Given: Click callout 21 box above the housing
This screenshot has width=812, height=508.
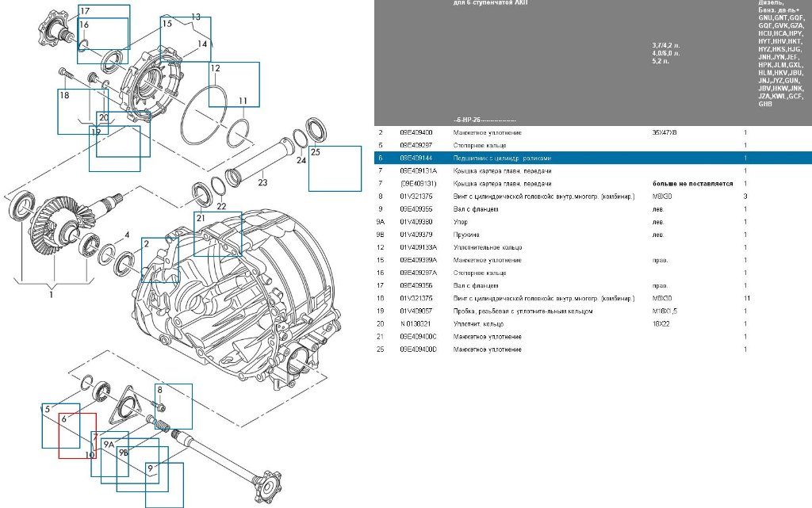Looking at the screenshot, I should [217, 232].
